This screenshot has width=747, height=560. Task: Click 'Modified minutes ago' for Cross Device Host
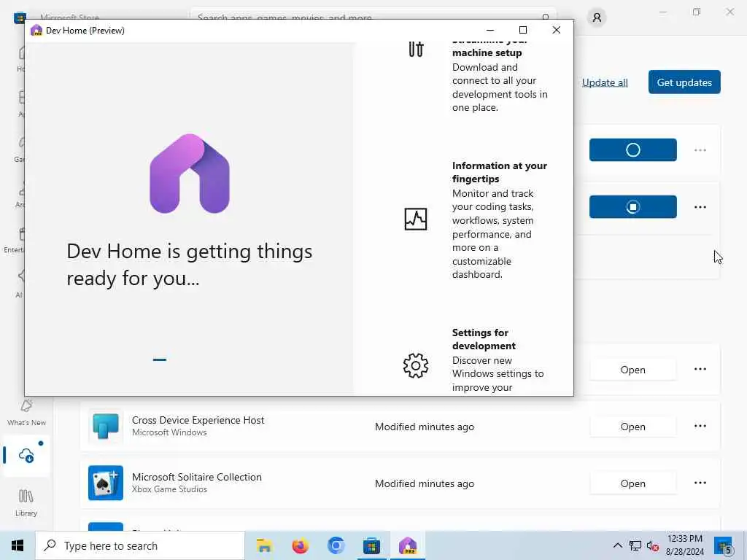(x=424, y=427)
